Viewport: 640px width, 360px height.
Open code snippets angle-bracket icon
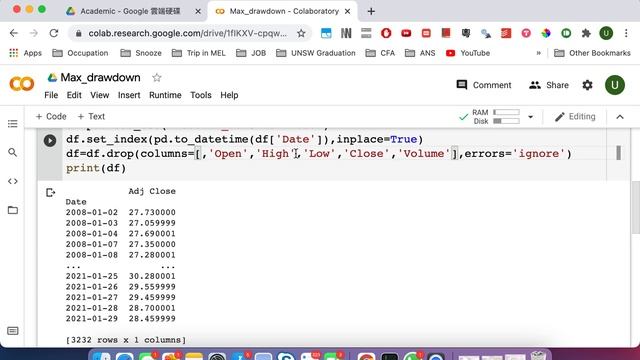click(x=13, y=181)
